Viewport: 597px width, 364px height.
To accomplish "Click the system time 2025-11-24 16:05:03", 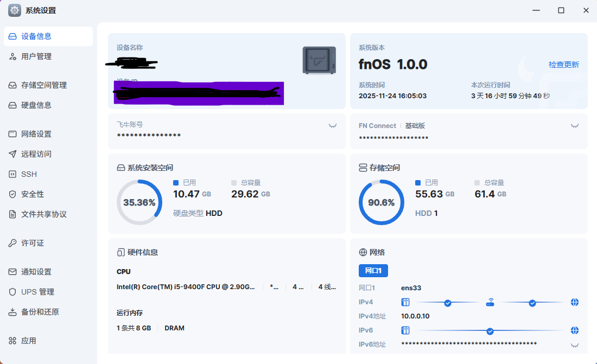I will coord(392,96).
